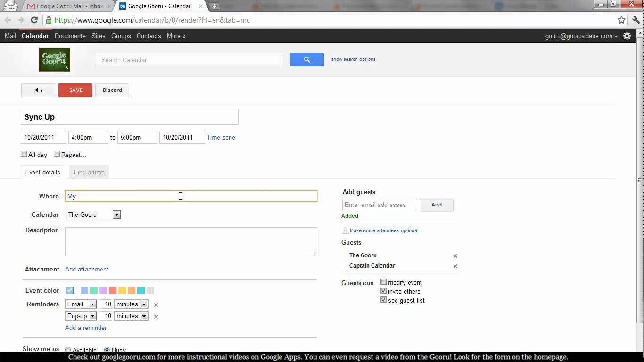Choose the green event color swatch
This screenshot has height=362, width=644.
click(x=94, y=290)
